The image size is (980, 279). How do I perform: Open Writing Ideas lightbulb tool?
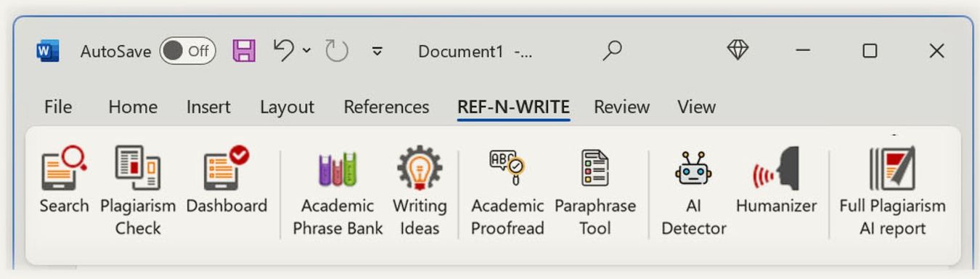(420, 190)
